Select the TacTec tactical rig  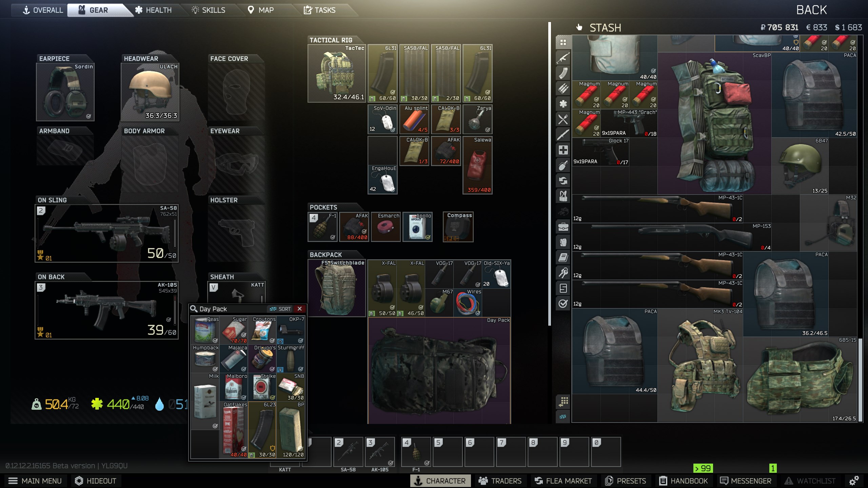tap(337, 73)
